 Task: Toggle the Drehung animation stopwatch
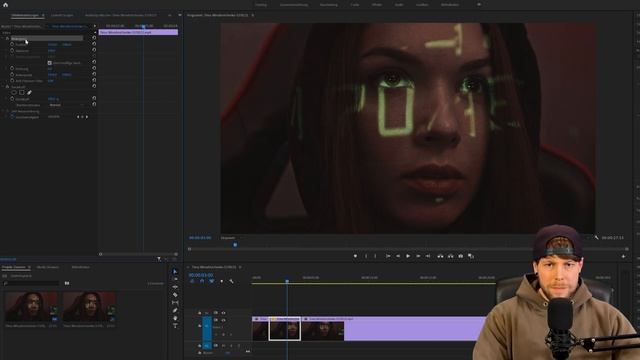[12, 69]
